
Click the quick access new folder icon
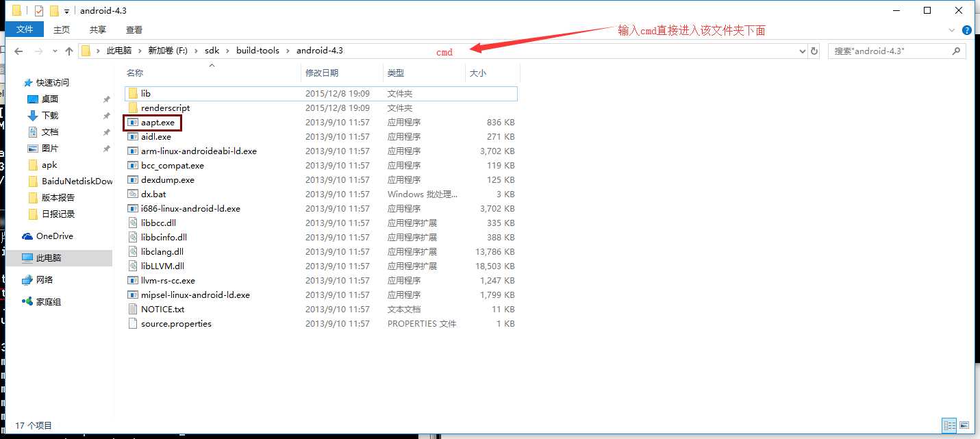54,11
